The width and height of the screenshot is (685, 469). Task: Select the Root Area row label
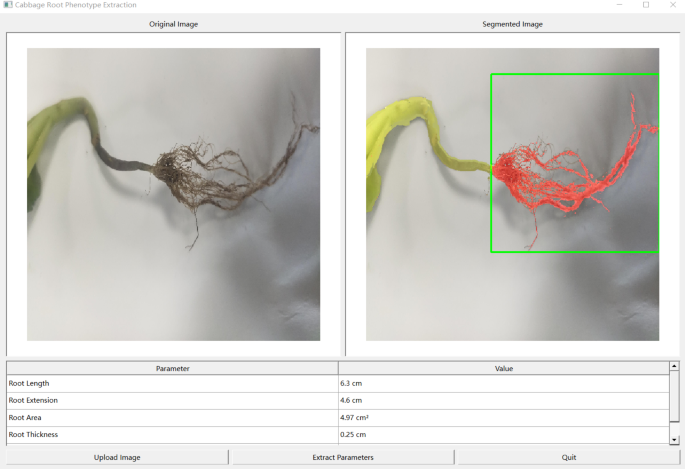point(25,417)
